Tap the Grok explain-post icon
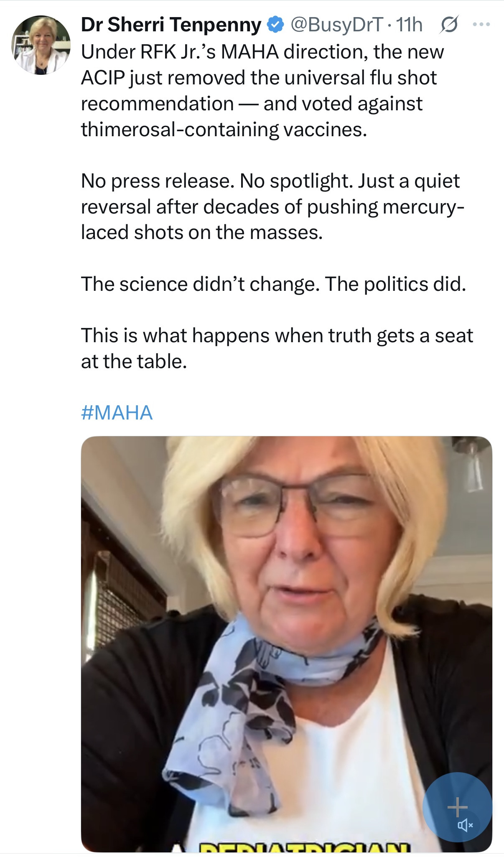This screenshot has height=857, width=504. pyautogui.click(x=450, y=25)
